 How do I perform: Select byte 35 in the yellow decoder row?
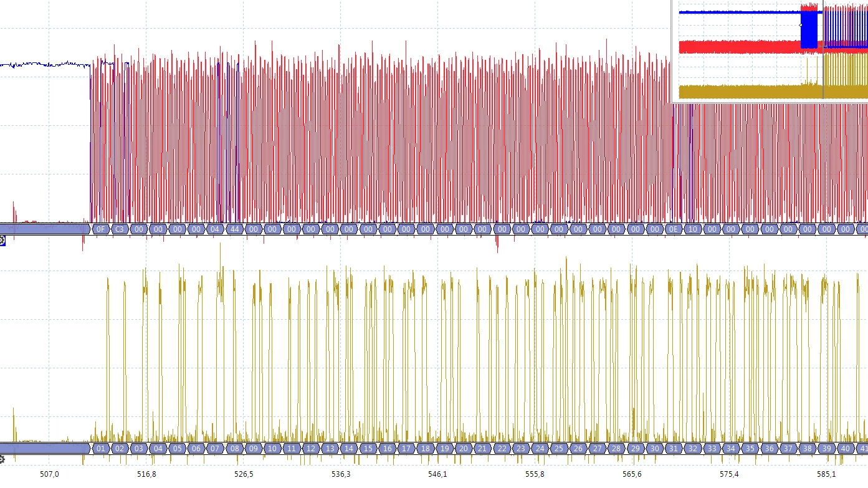pyautogui.click(x=750, y=448)
